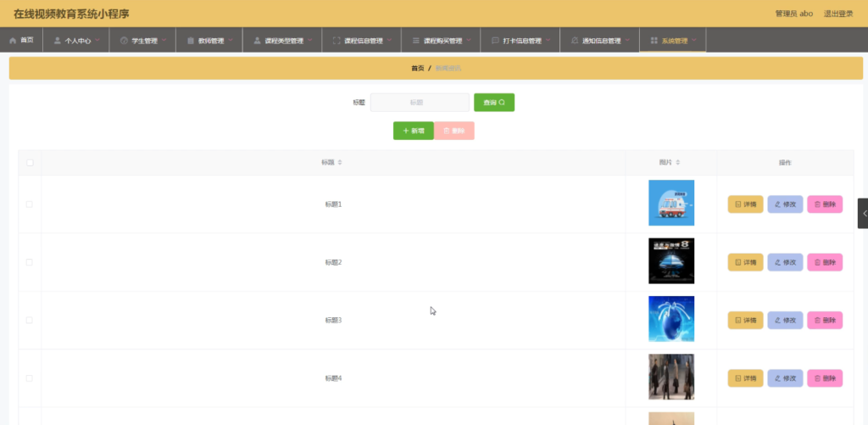Expand the 学生管理 dropdown arrow
The height and width of the screenshot is (425, 868).
164,40
